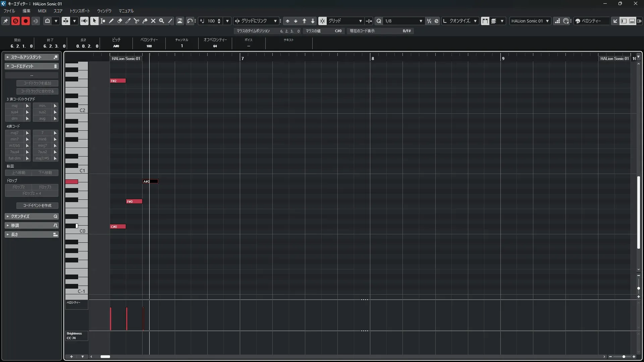Image resolution: width=644 pixels, height=362 pixels.
Task: Select the Erase tool
Action: (x=120, y=21)
